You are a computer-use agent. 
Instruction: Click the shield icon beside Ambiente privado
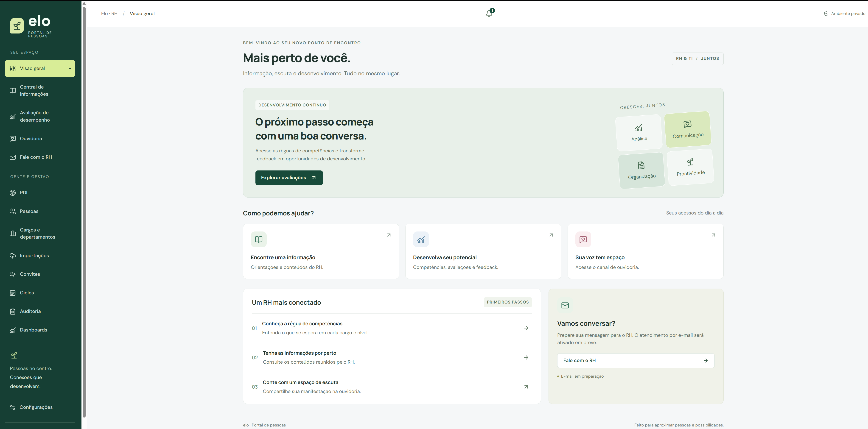[x=826, y=14]
